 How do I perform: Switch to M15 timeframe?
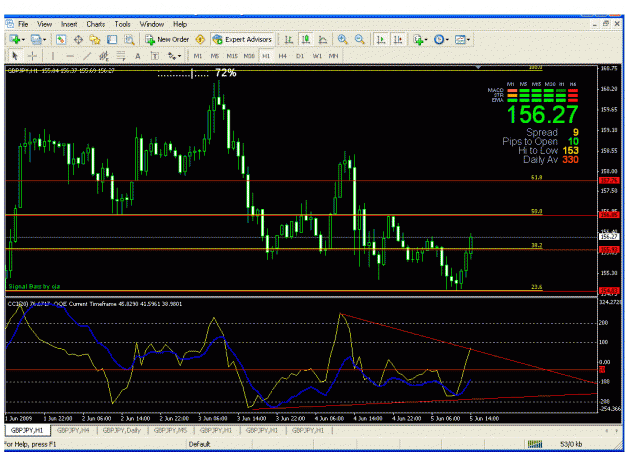pyautogui.click(x=232, y=56)
